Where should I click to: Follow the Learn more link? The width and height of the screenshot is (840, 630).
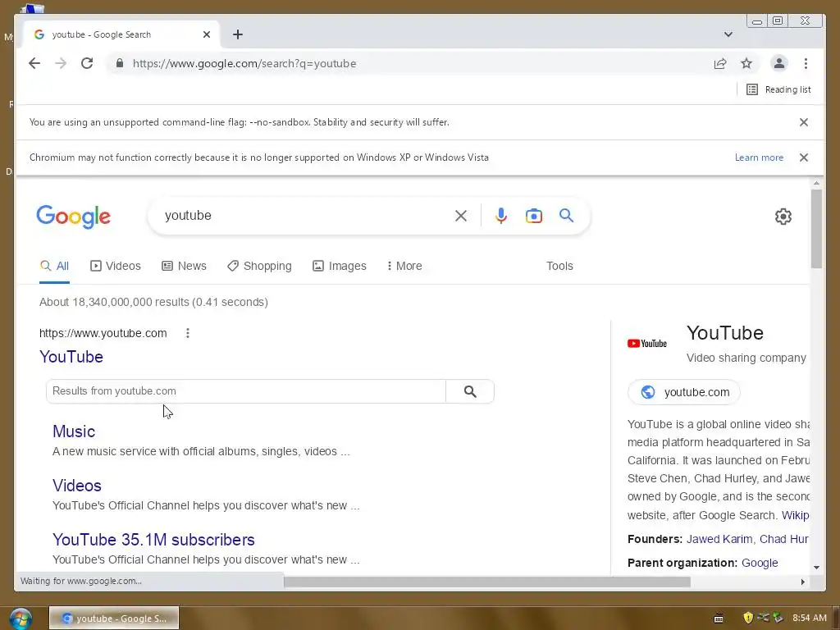coord(759,157)
